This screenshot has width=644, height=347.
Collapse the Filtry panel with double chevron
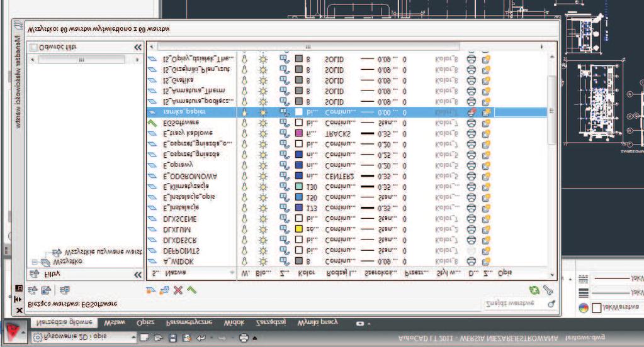[x=138, y=275]
